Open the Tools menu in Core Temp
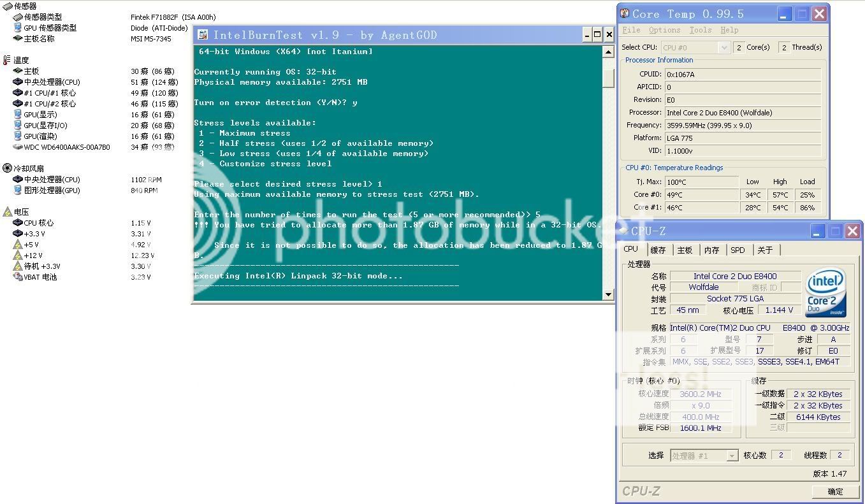This screenshot has width=865, height=504. coord(701,30)
